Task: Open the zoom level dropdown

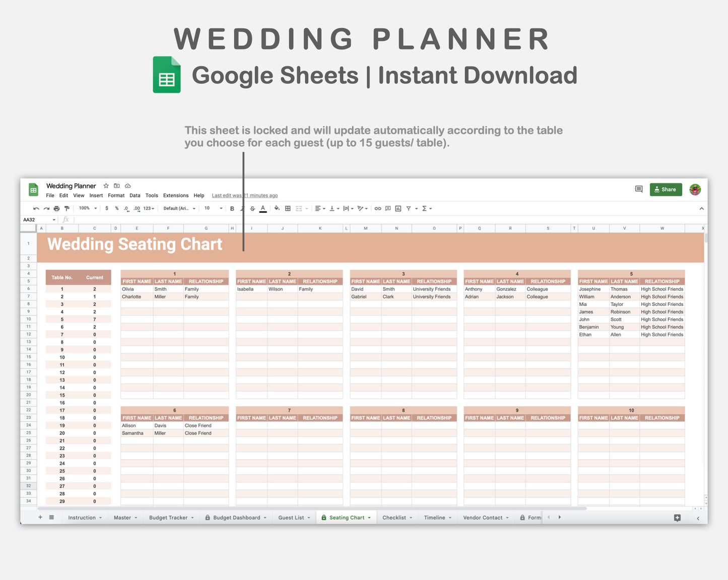Action: tap(87, 208)
